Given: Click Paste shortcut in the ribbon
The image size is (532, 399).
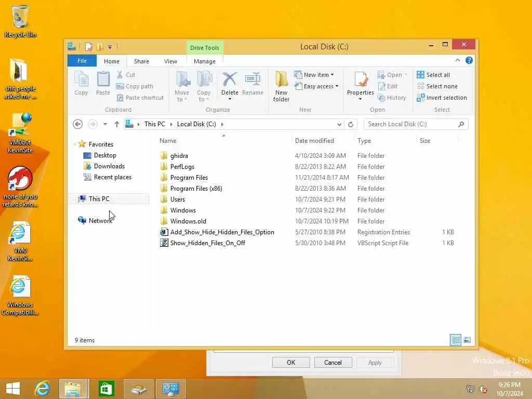Looking at the screenshot, I should pos(140,98).
